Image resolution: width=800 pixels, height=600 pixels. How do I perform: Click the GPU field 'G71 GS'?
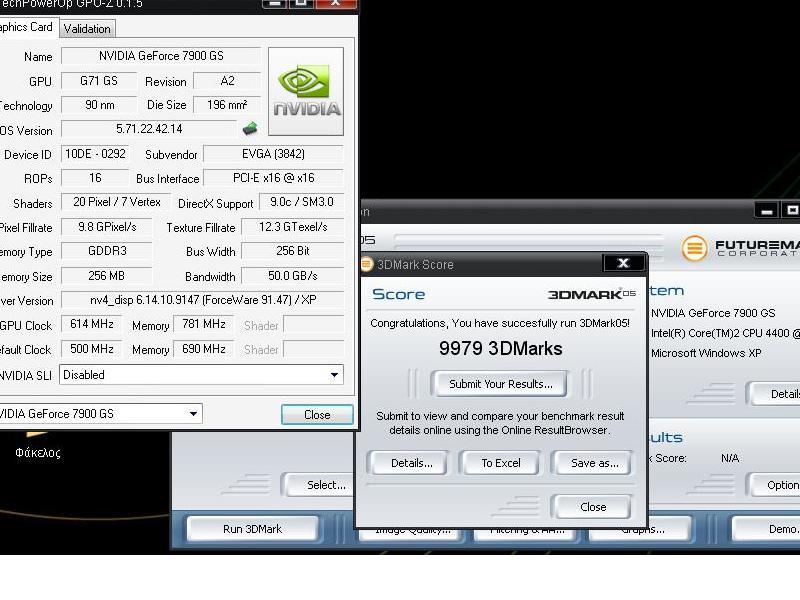coord(99,81)
